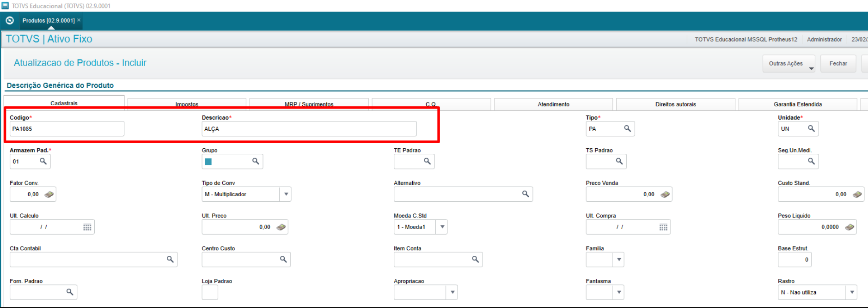Click the blue square in Grupo field
Viewport: 868px width, 308px height.
(x=208, y=162)
